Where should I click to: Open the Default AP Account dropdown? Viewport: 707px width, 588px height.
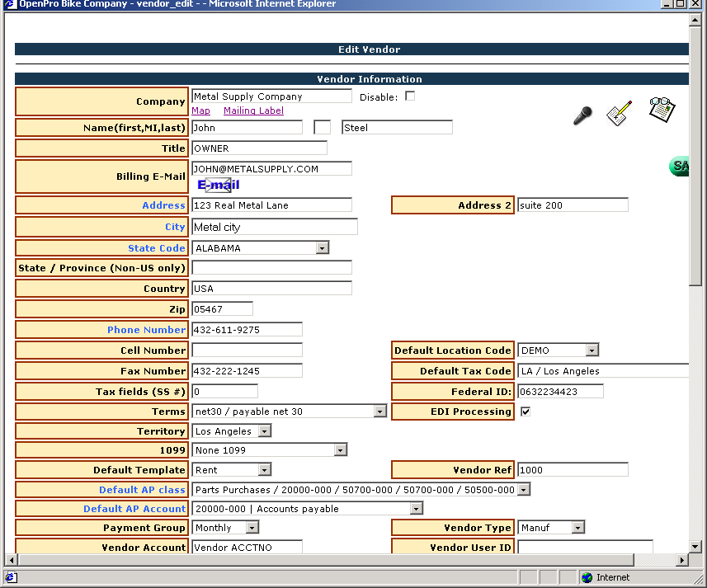pos(417,509)
